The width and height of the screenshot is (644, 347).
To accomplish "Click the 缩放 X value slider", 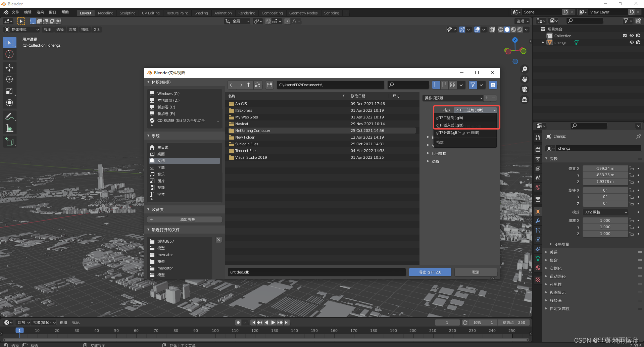I will (x=605, y=220).
